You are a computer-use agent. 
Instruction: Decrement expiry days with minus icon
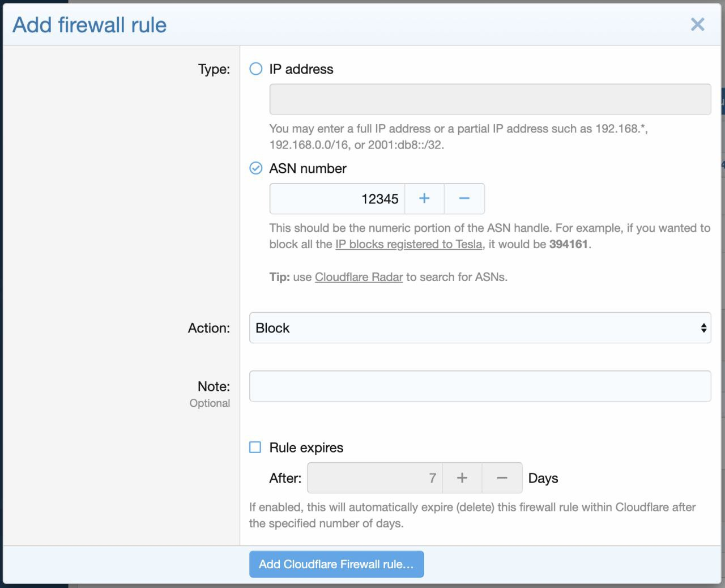[x=502, y=478]
